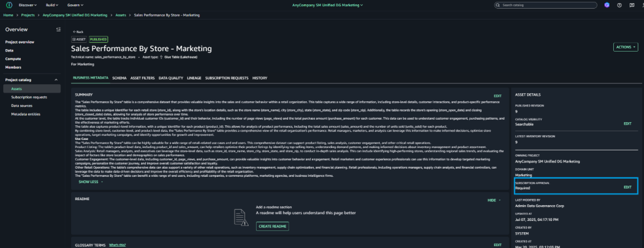Edit the Subscription Approval setting

point(628,187)
